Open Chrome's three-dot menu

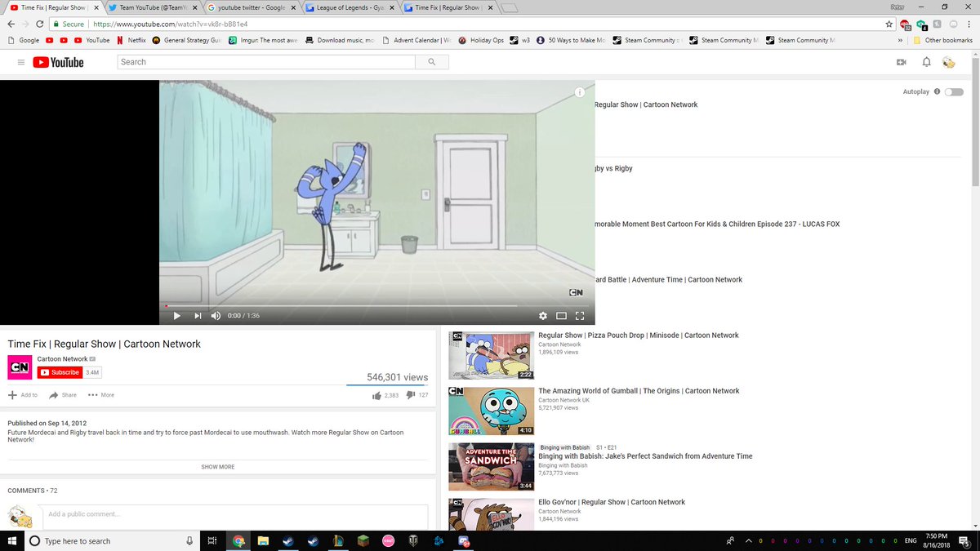tap(970, 24)
